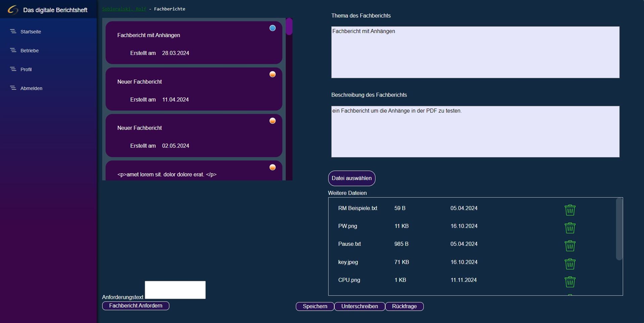Open the Betriebe page

coord(30,51)
